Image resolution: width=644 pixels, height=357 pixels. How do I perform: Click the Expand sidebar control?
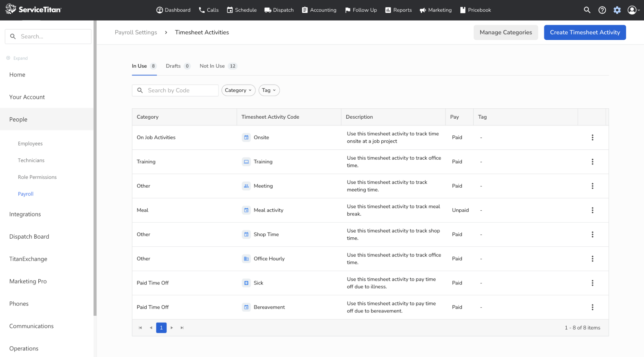[x=17, y=58]
